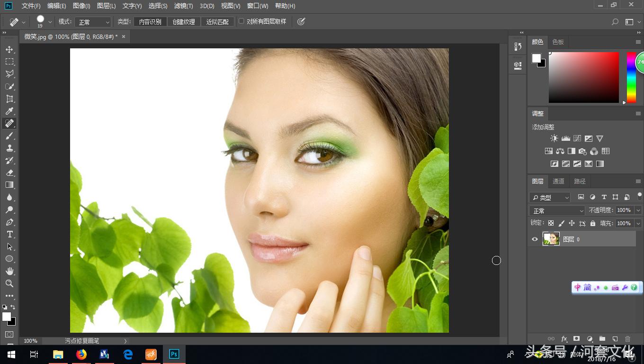Viewport: 644px width, 364px height.
Task: Select the Clone Stamp tool
Action: coord(9,148)
